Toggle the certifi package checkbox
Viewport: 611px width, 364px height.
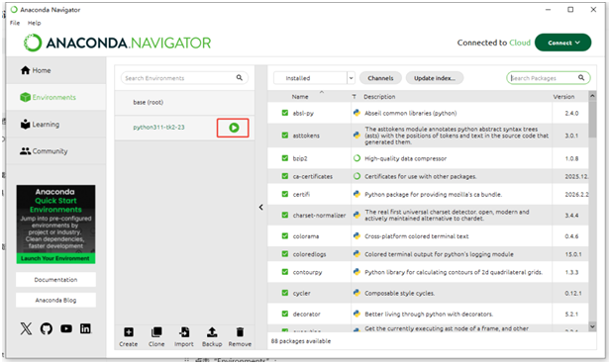click(285, 194)
